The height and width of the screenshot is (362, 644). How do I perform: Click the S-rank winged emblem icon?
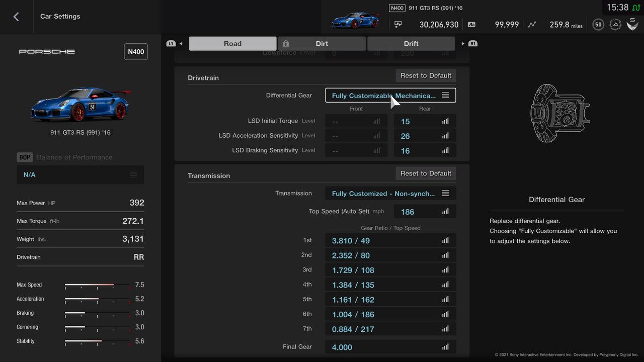click(x=632, y=24)
